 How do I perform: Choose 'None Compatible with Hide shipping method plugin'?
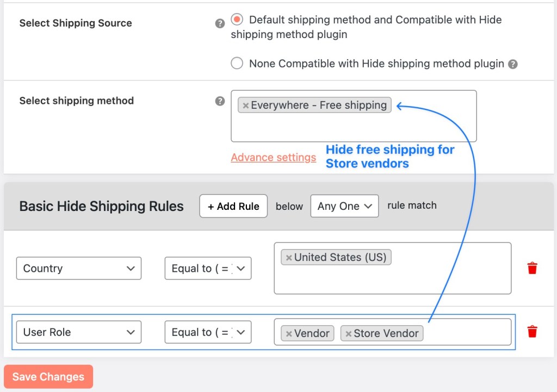click(237, 63)
